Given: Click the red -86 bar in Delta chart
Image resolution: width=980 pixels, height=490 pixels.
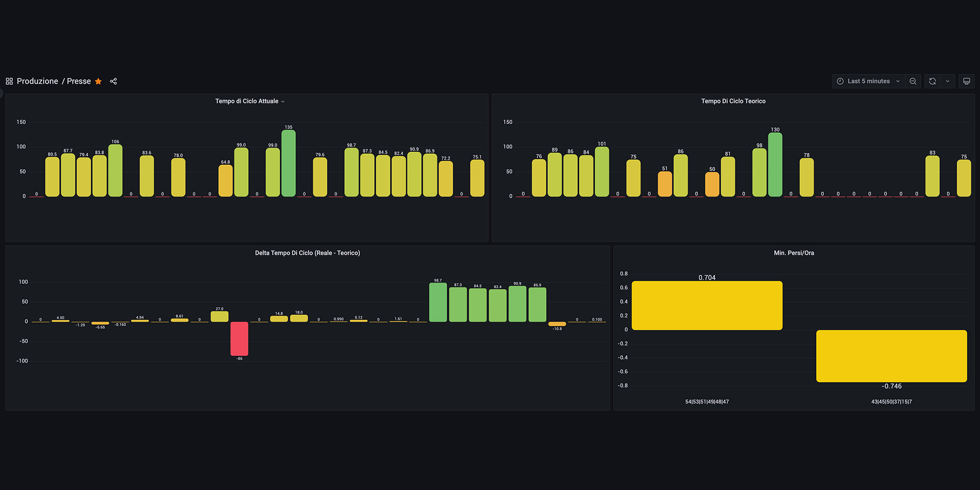Looking at the screenshot, I should pyautogui.click(x=239, y=339).
